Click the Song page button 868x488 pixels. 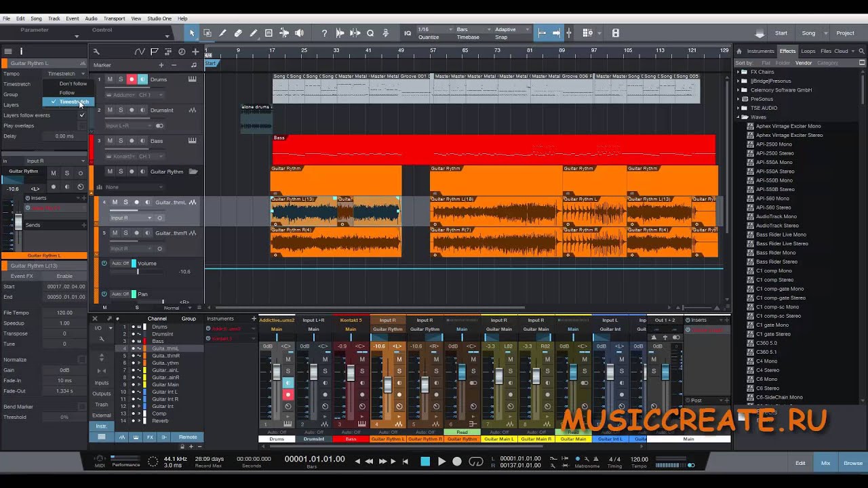click(x=808, y=33)
